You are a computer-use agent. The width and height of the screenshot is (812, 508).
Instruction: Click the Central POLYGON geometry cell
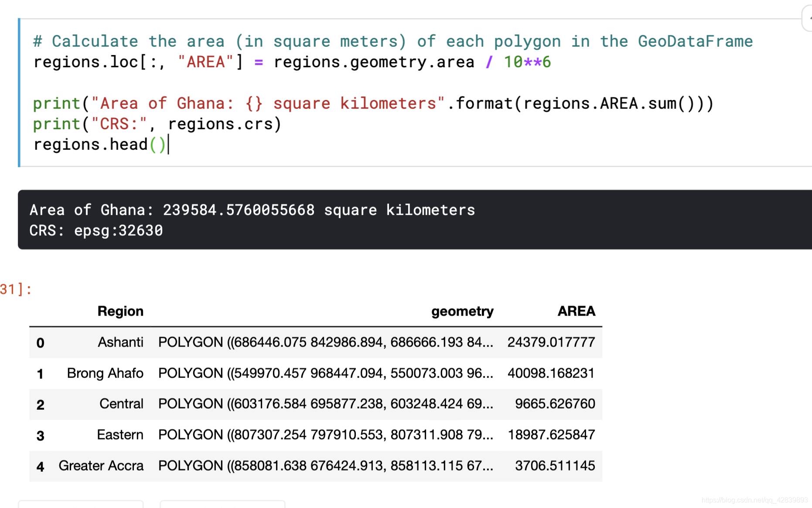[326, 404]
